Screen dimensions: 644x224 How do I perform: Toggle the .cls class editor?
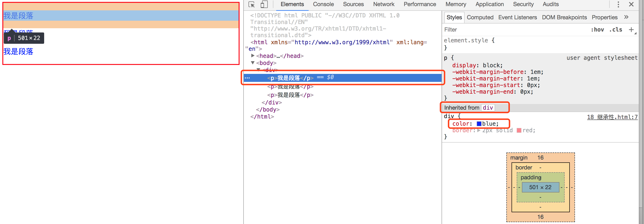click(x=616, y=30)
